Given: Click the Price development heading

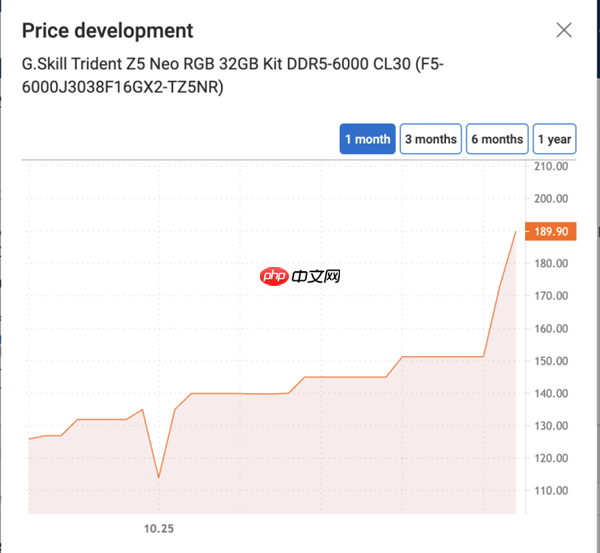Looking at the screenshot, I should 107,31.
